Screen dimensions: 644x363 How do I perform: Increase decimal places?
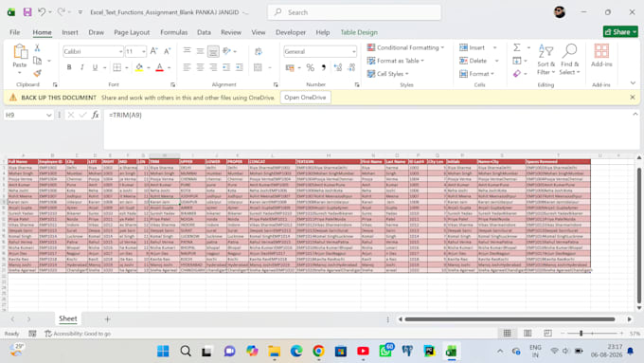click(338, 67)
